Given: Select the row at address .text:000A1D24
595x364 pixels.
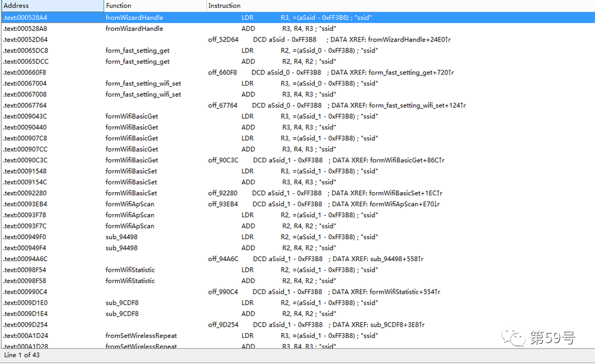Looking at the screenshot, I should coord(298,336).
